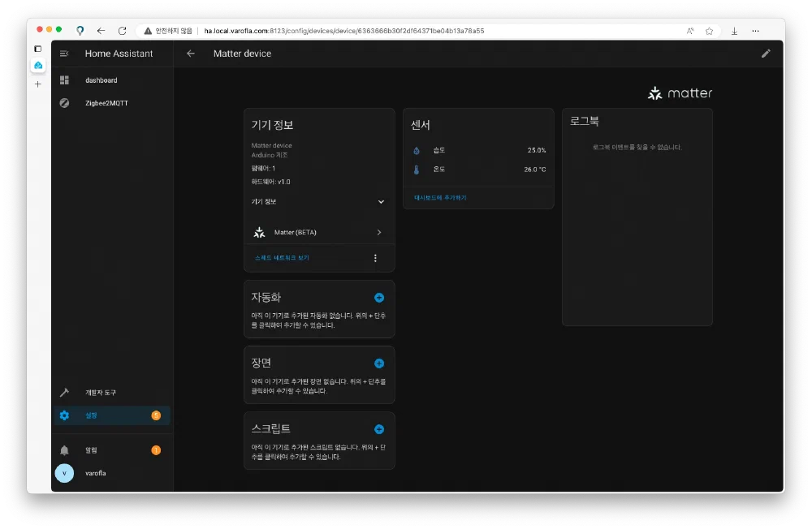Click the developer tools wrench icon in sidebar
Image resolution: width=812 pixels, height=529 pixels.
coord(64,392)
